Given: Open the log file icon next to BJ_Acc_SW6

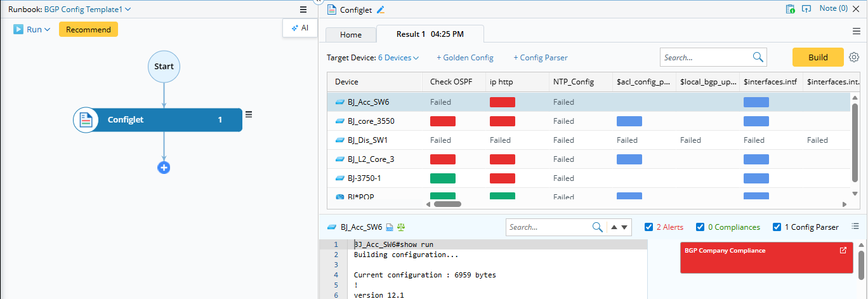Looking at the screenshot, I should 390,227.
